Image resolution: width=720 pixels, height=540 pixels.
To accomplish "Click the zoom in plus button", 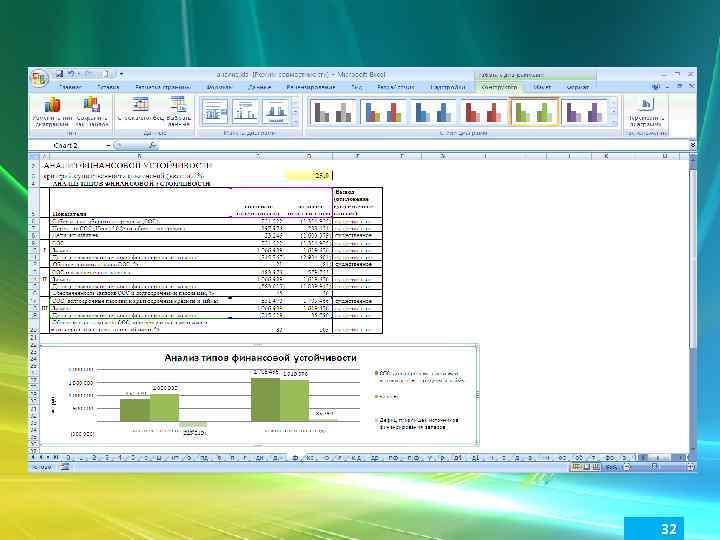I will (690, 467).
